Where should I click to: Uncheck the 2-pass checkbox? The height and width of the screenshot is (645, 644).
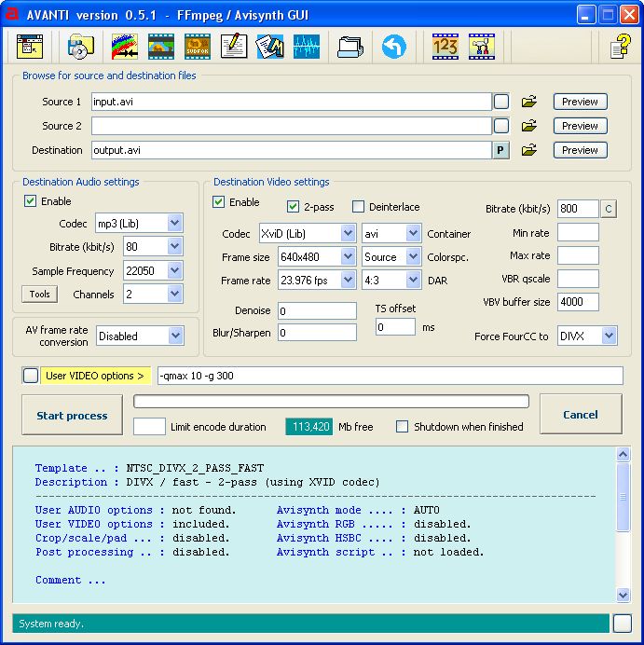(293, 207)
